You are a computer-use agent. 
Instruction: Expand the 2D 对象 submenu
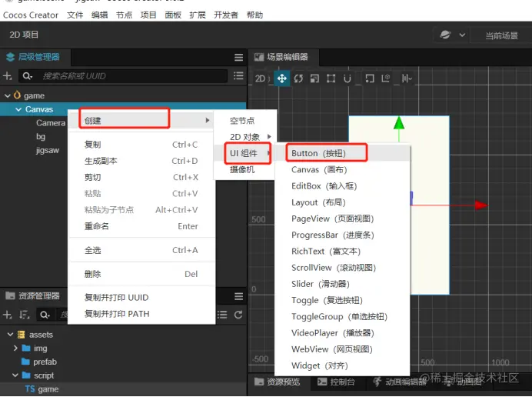point(244,137)
